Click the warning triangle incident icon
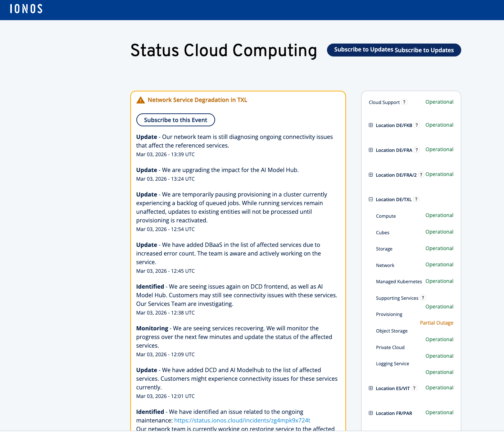 pyautogui.click(x=141, y=100)
